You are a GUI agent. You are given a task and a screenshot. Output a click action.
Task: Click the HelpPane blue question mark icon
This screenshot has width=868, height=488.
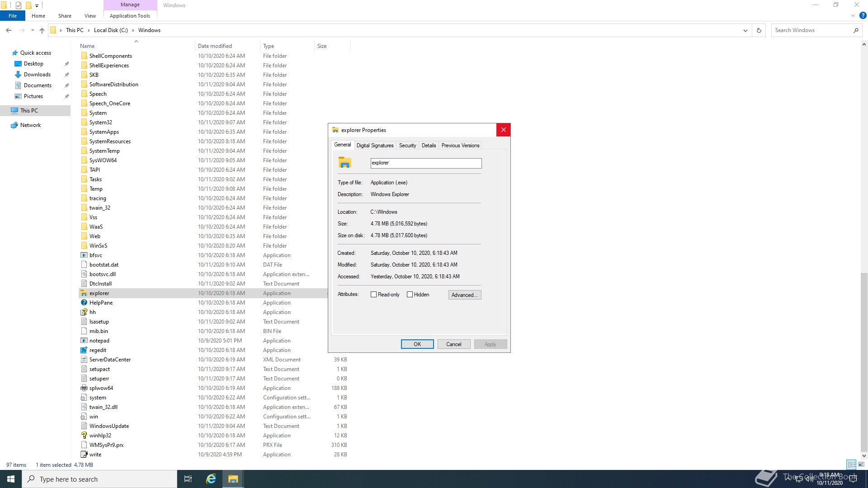[84, 303]
